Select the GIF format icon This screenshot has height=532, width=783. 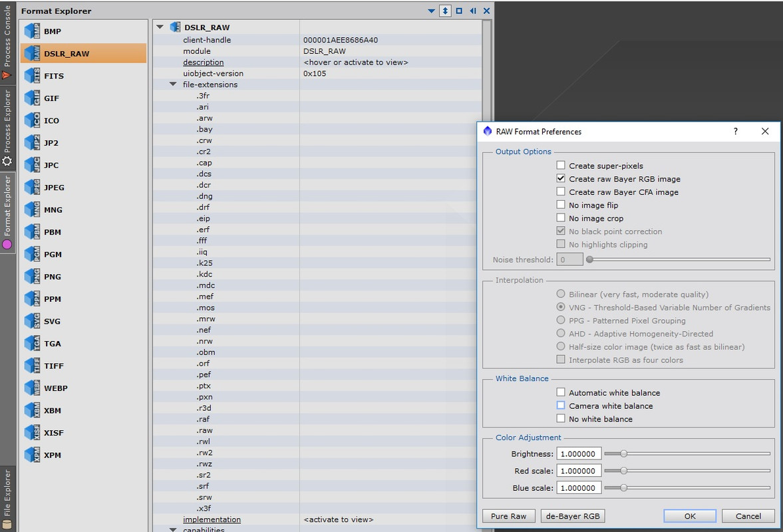(x=33, y=98)
